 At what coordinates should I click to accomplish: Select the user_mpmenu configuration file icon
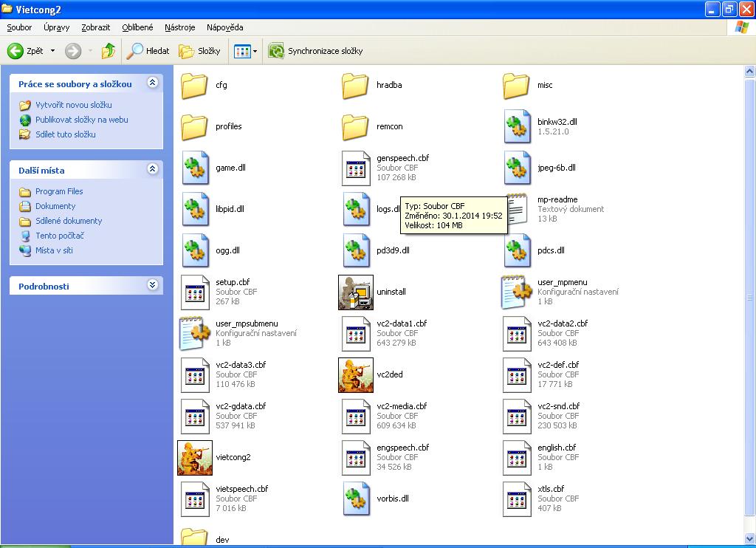click(x=517, y=292)
